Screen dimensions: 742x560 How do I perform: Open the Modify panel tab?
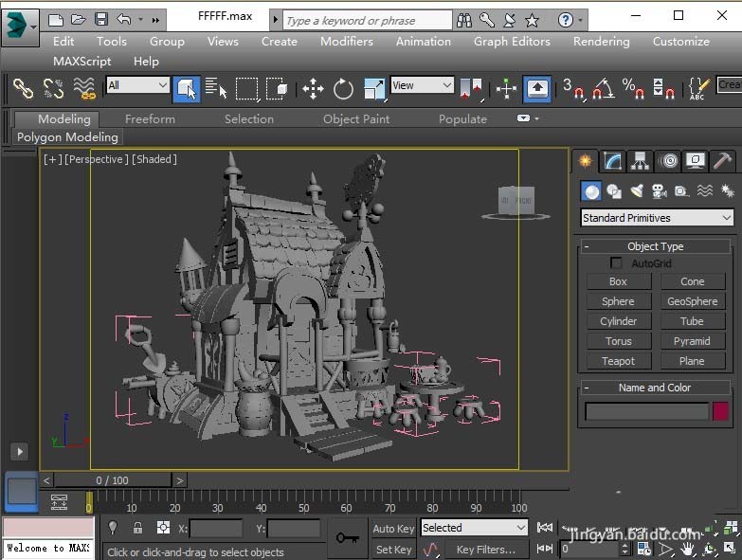[613, 161]
